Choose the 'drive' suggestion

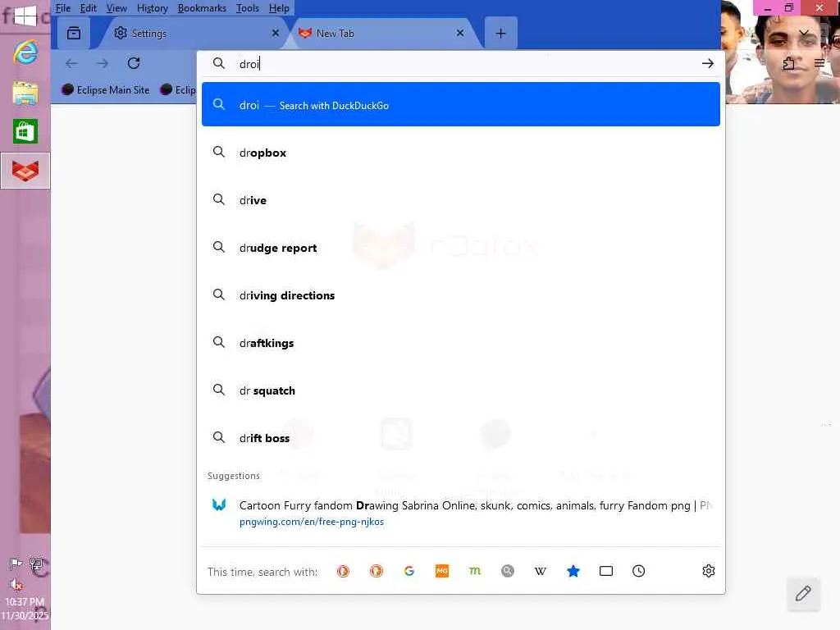tap(461, 200)
